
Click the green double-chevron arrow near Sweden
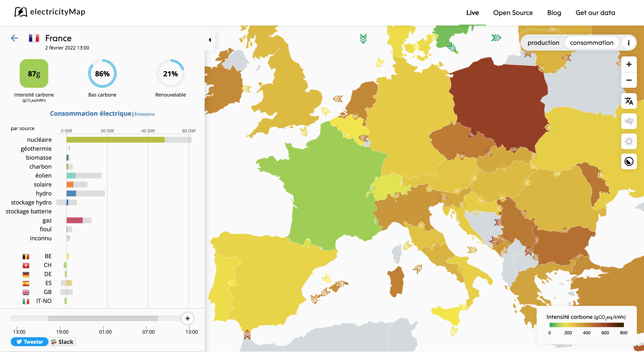496,38
